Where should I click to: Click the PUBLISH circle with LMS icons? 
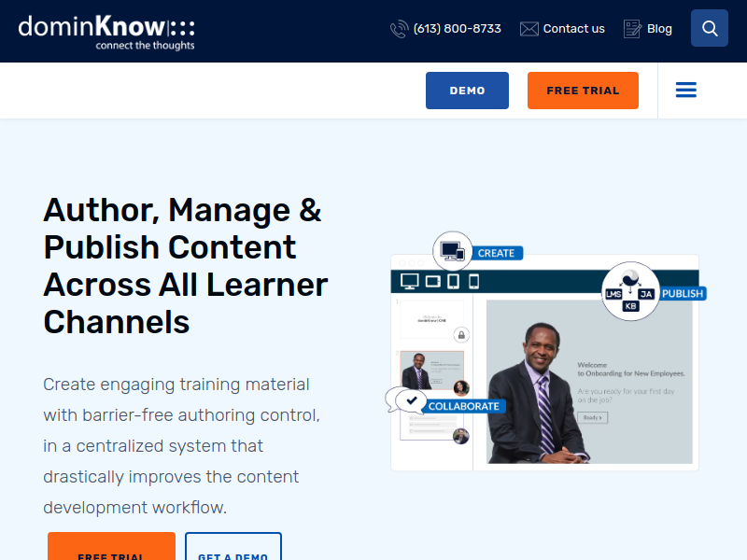click(x=630, y=291)
